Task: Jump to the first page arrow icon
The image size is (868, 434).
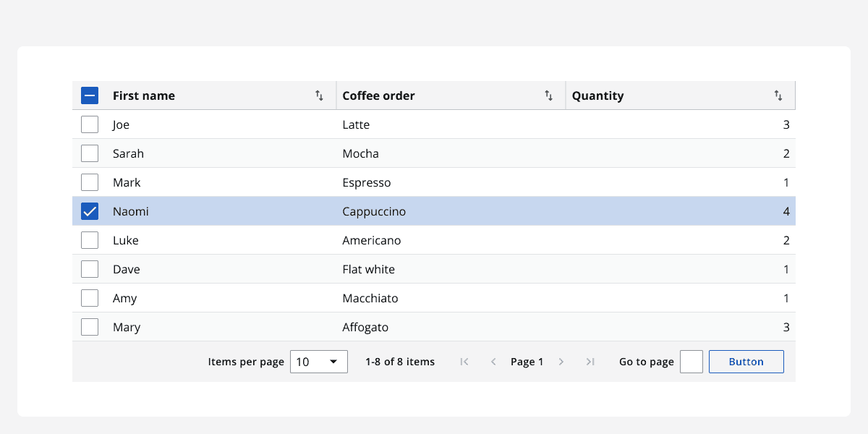Action: coord(464,361)
